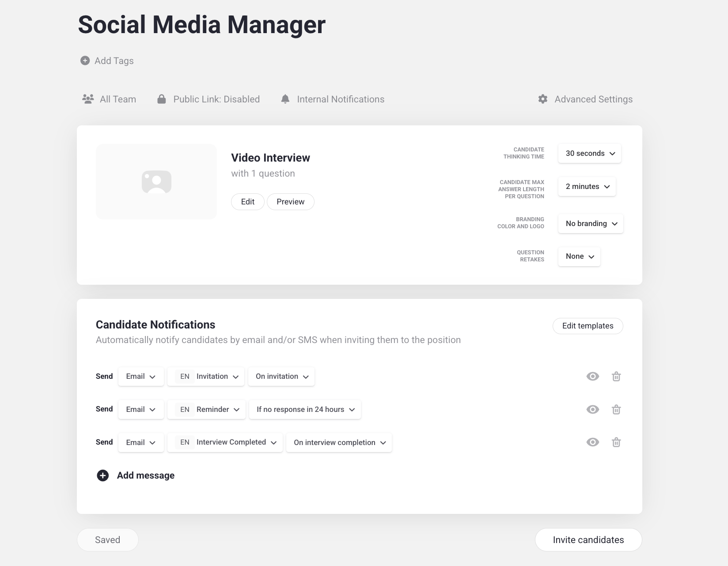Open the On invitation timing dropdown
The height and width of the screenshot is (566, 728).
281,377
